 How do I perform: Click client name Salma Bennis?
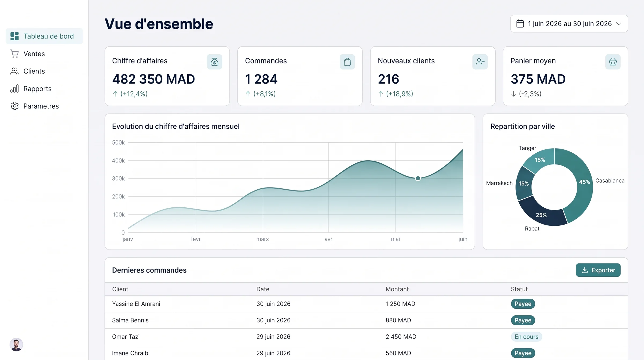click(130, 320)
